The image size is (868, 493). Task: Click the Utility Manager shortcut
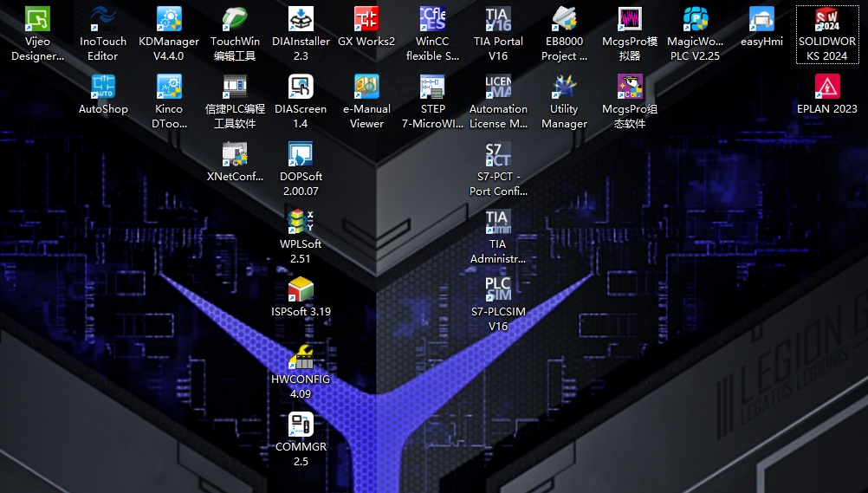point(564,87)
